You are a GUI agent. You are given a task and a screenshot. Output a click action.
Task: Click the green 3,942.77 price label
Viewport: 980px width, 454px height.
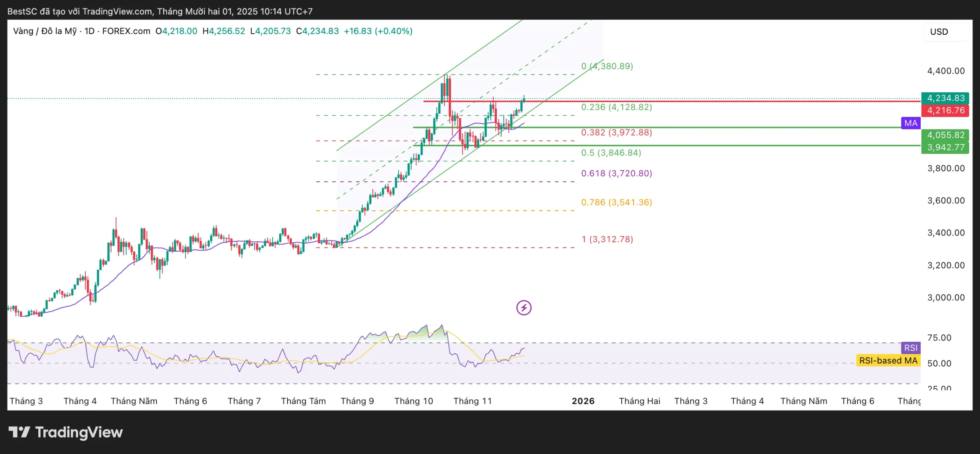[945, 147]
